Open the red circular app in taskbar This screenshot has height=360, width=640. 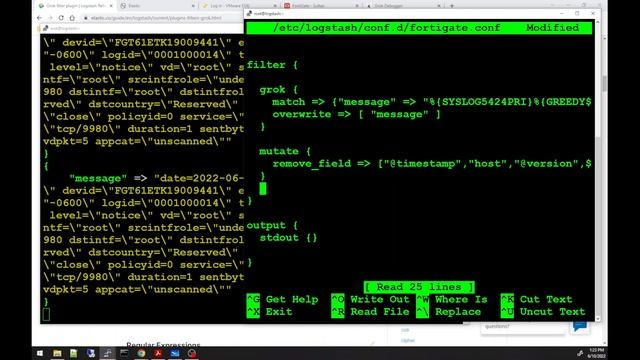tap(192, 353)
